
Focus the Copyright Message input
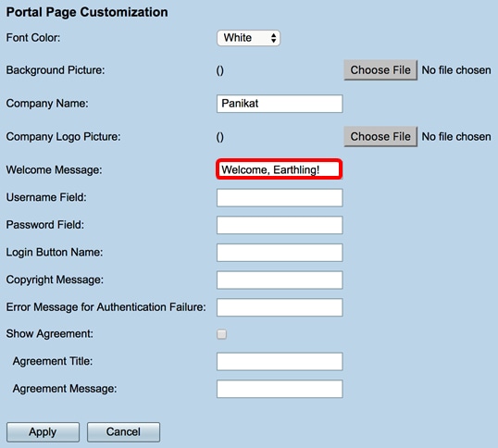click(x=280, y=280)
